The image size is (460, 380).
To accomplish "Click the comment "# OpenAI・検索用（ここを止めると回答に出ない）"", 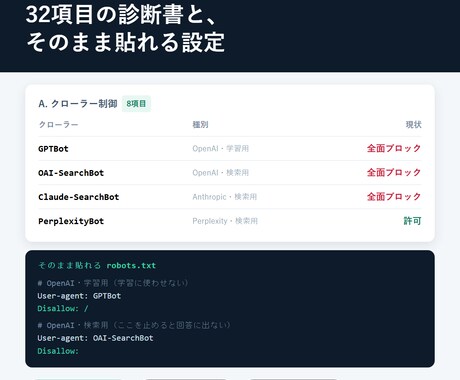I will tap(134, 325).
